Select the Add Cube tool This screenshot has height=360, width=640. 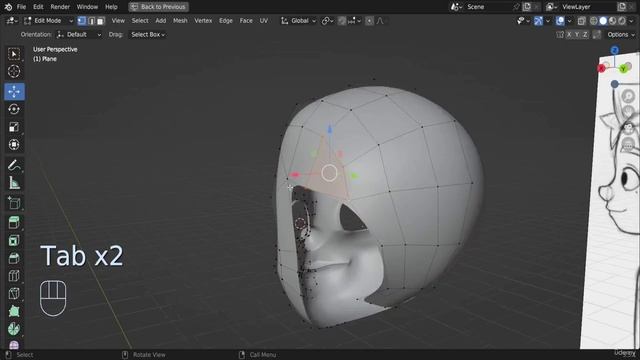(14, 203)
